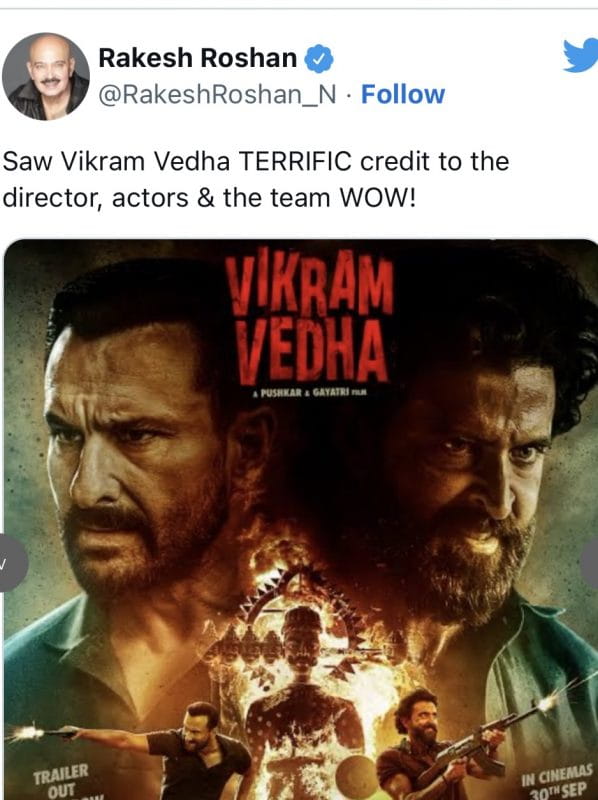Click the Pushkar & Gayatri film credit

(310, 393)
